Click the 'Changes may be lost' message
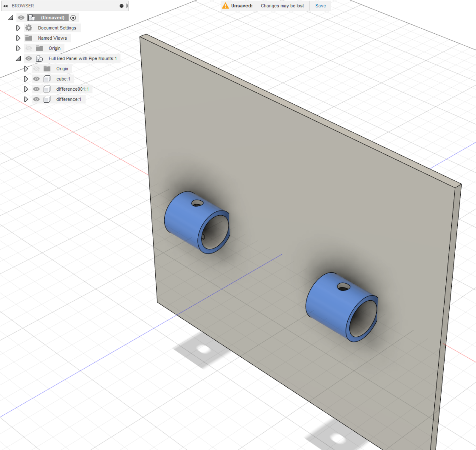Viewport: 476px width, 450px height. (x=282, y=6)
